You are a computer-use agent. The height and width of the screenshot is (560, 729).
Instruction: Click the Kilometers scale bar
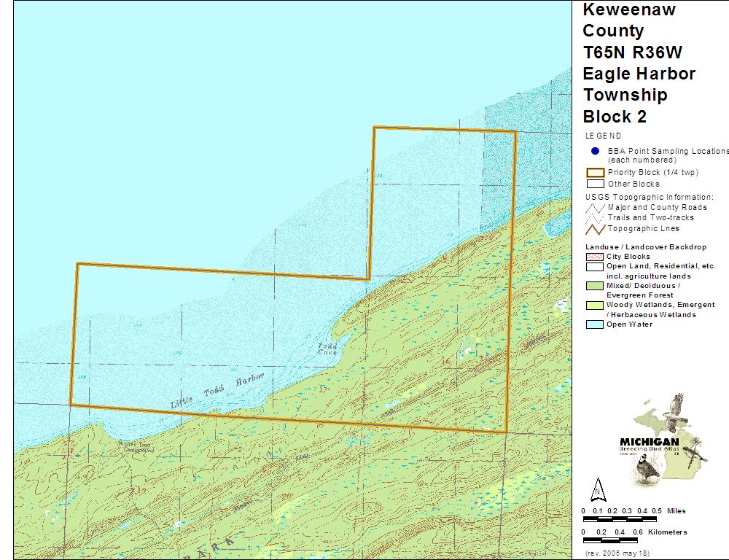[620, 540]
